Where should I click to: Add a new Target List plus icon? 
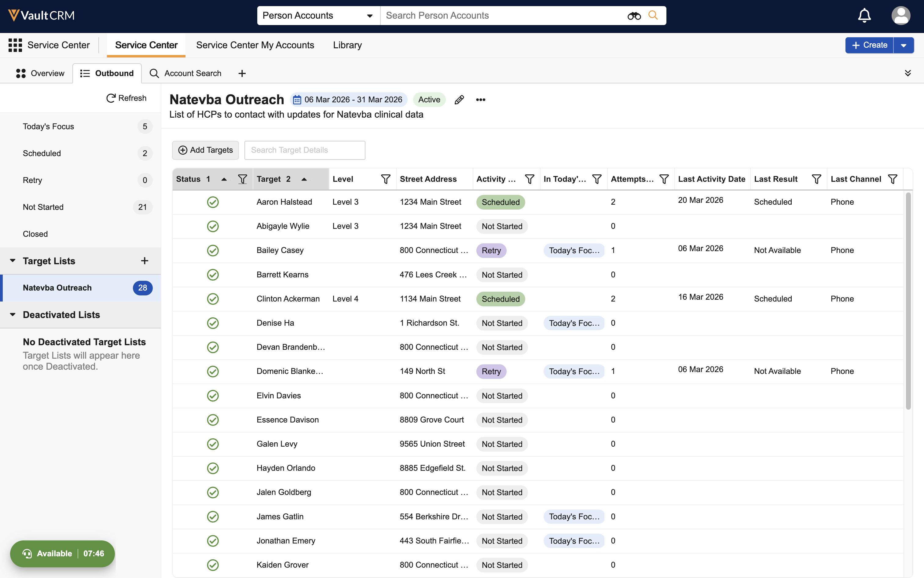pos(145,261)
